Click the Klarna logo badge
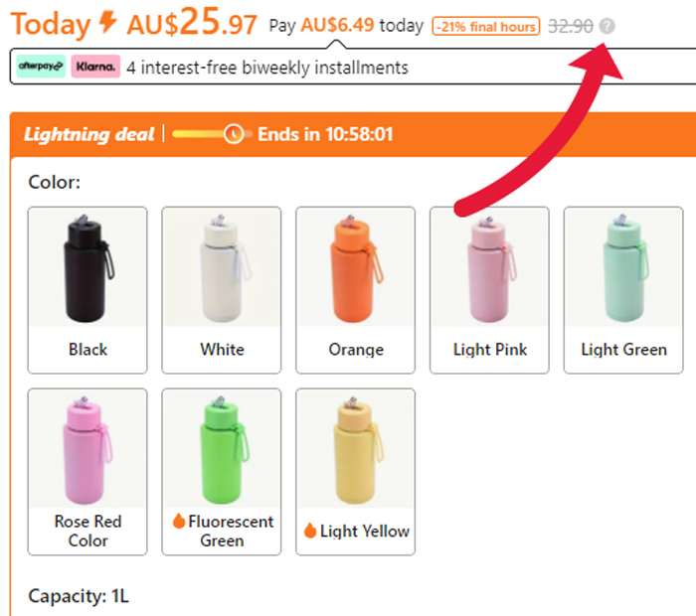Image resolution: width=696 pixels, height=616 pixels. (x=95, y=68)
